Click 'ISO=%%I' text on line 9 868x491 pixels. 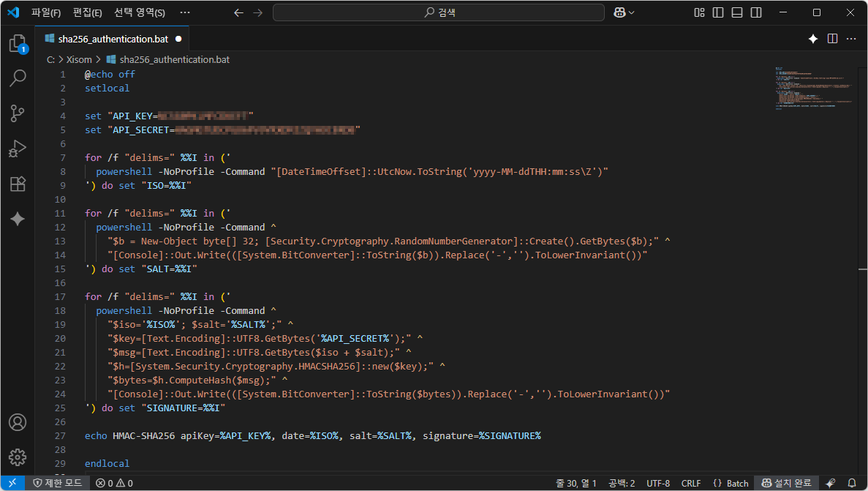pyautogui.click(x=166, y=186)
